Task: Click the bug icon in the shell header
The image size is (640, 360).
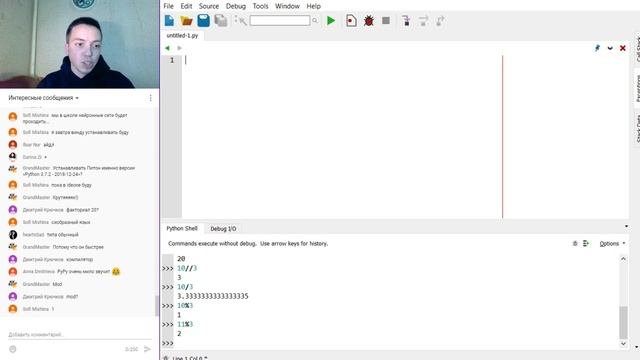Action: point(575,244)
